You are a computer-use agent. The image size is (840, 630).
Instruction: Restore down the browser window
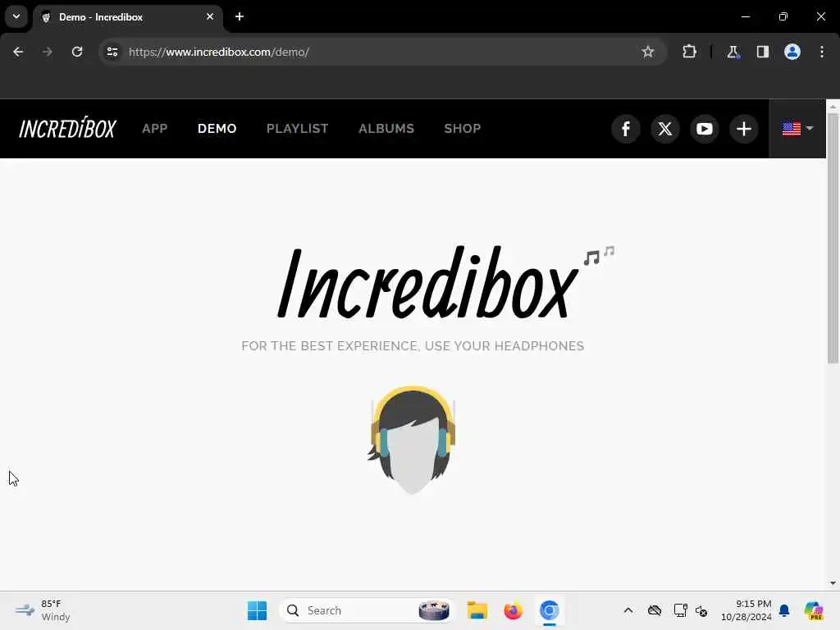(x=783, y=16)
